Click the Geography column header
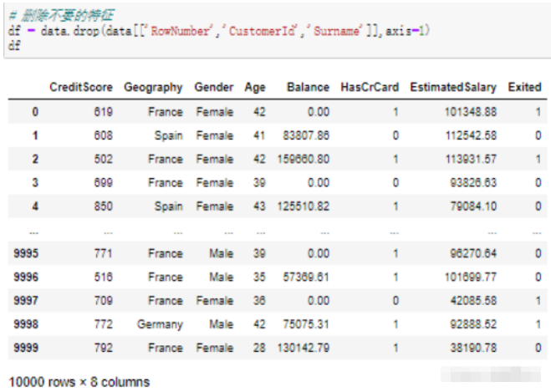The image size is (551, 392). [153, 88]
